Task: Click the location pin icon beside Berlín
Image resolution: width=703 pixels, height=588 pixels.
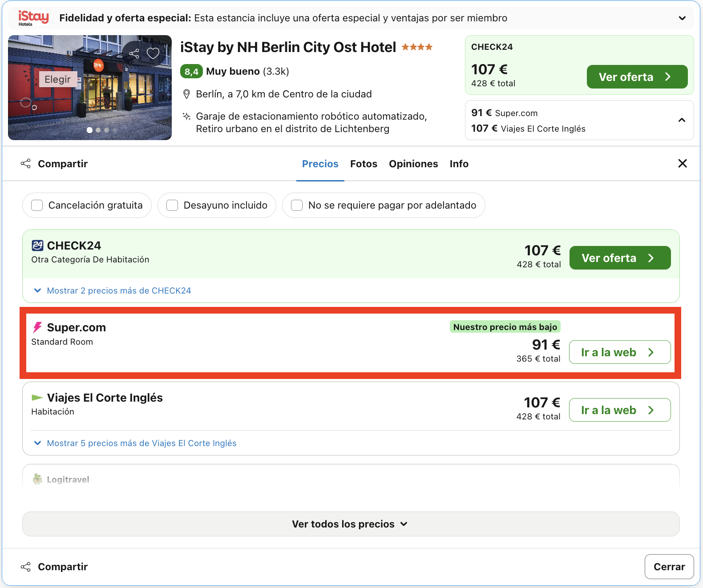Action: coord(187,94)
